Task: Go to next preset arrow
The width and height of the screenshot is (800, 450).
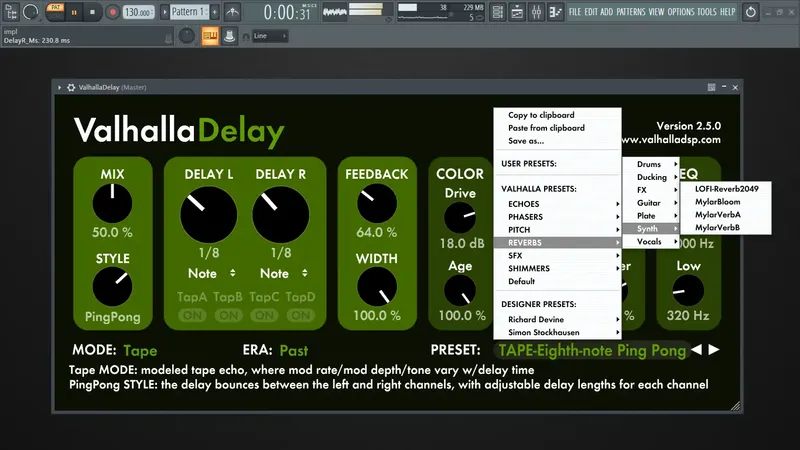Action: coord(714,349)
